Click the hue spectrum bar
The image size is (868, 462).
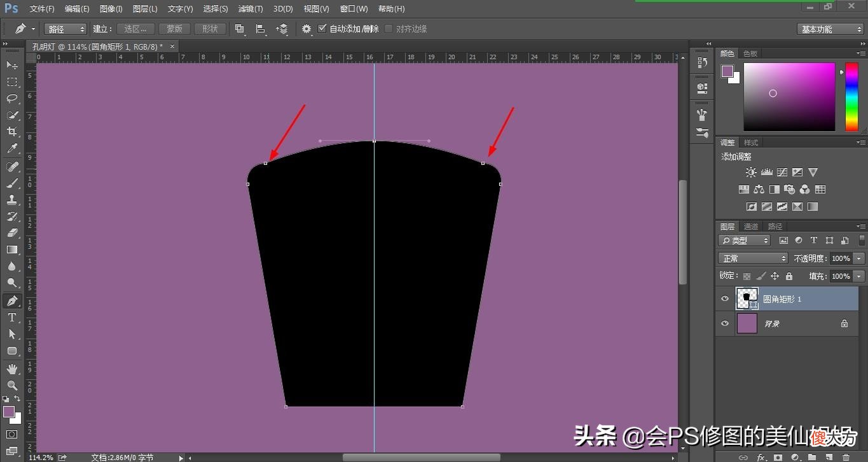(x=851, y=97)
